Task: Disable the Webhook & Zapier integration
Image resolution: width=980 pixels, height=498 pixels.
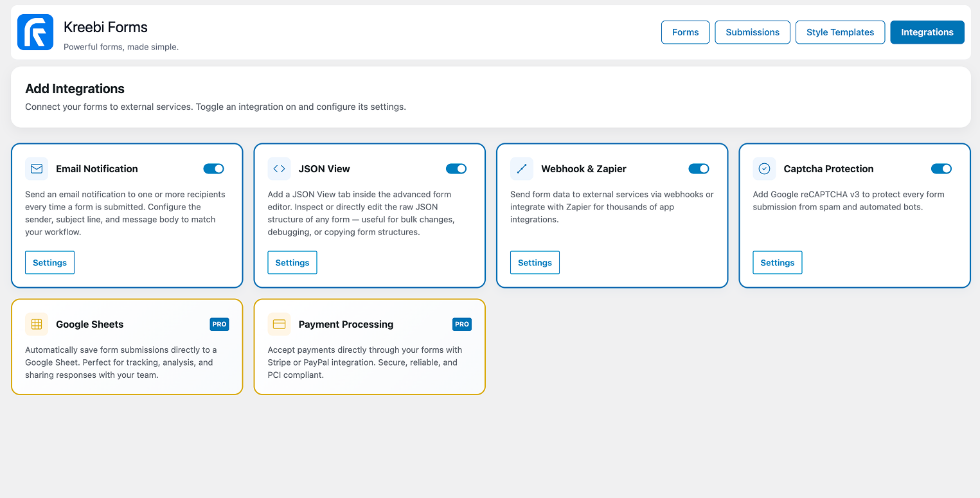Action: click(699, 168)
